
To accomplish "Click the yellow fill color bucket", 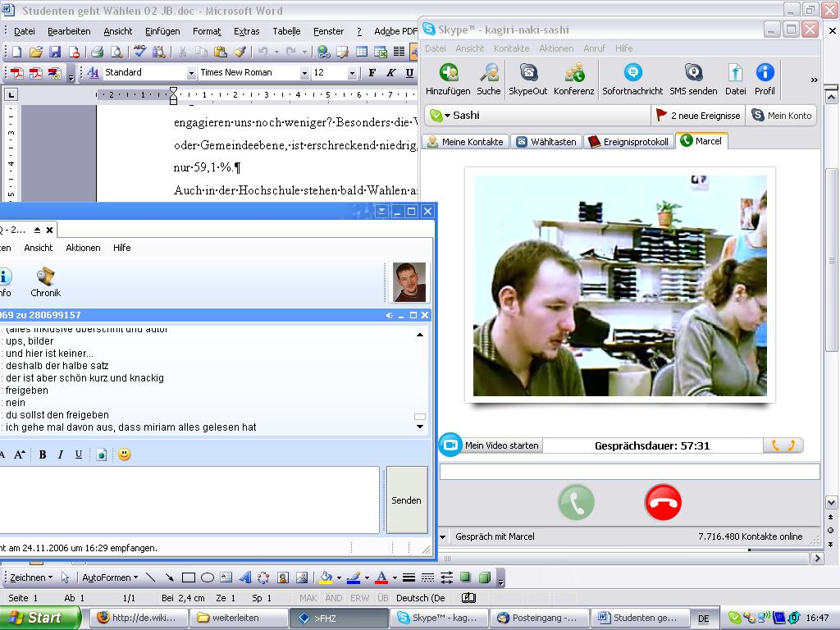I will [x=325, y=577].
